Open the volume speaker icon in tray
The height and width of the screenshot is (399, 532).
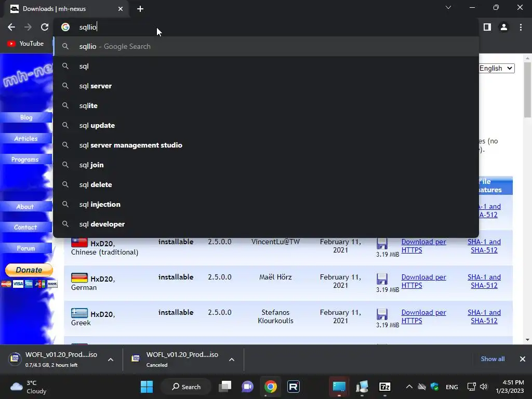pyautogui.click(x=484, y=387)
